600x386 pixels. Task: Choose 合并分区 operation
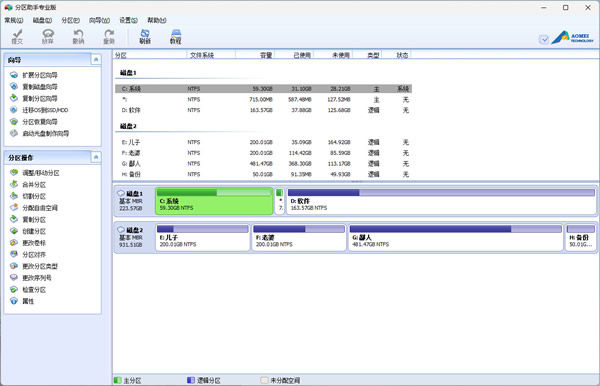tap(28, 184)
